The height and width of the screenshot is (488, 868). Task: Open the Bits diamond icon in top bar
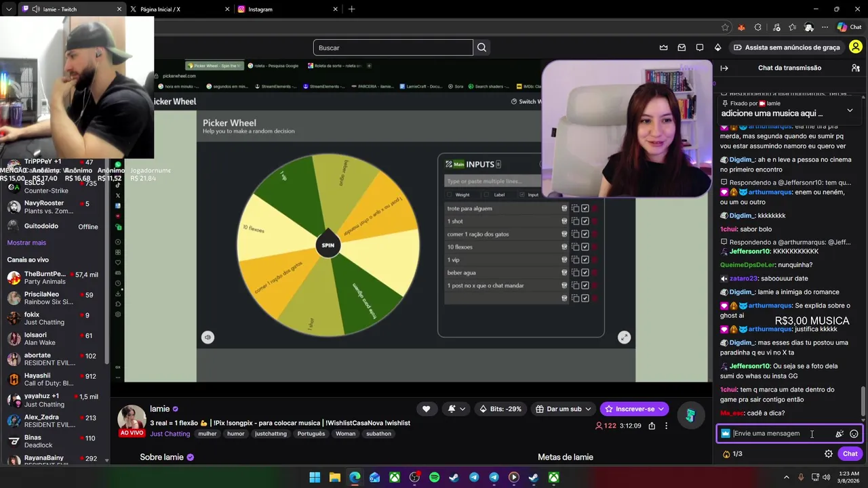[717, 47]
